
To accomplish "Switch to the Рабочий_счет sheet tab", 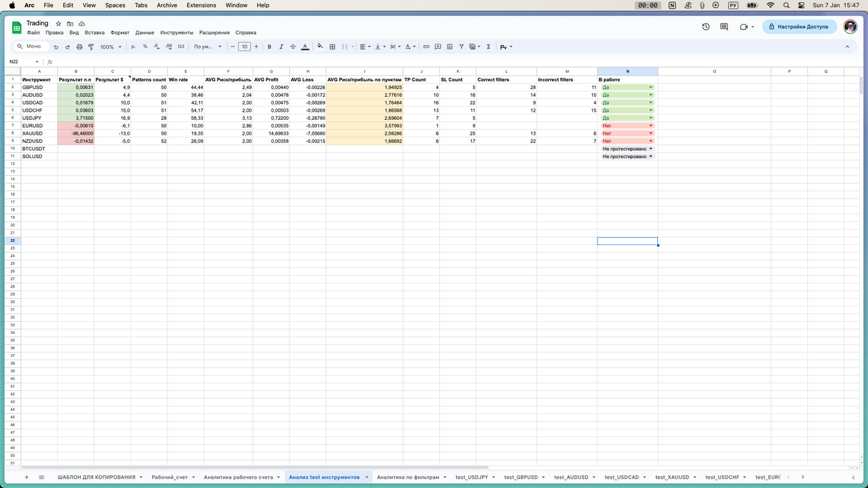I will click(x=170, y=477).
